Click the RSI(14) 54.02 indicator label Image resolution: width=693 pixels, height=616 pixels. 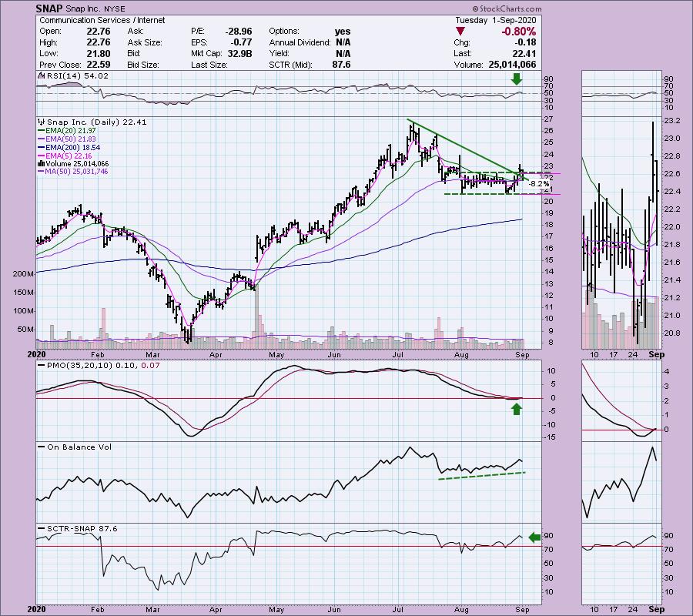78,76
